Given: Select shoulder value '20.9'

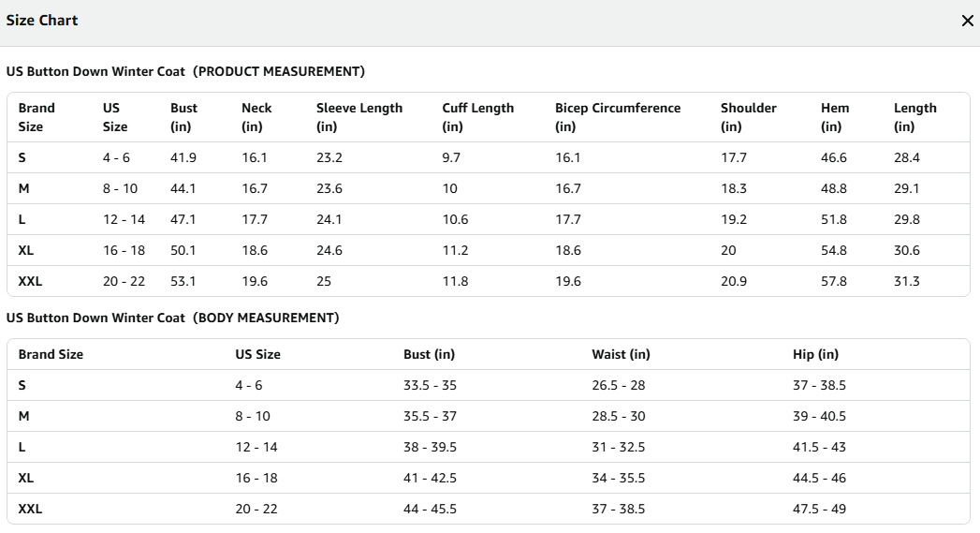Looking at the screenshot, I should 734,282.
